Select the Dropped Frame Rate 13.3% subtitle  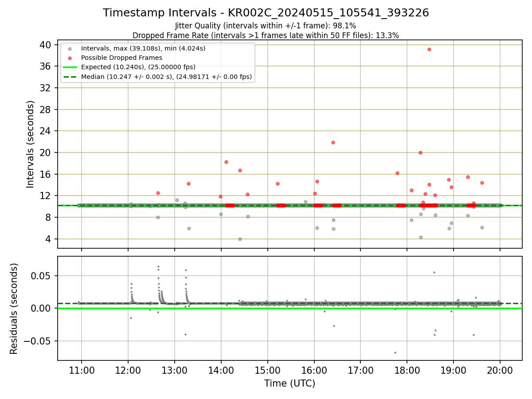(266, 35)
